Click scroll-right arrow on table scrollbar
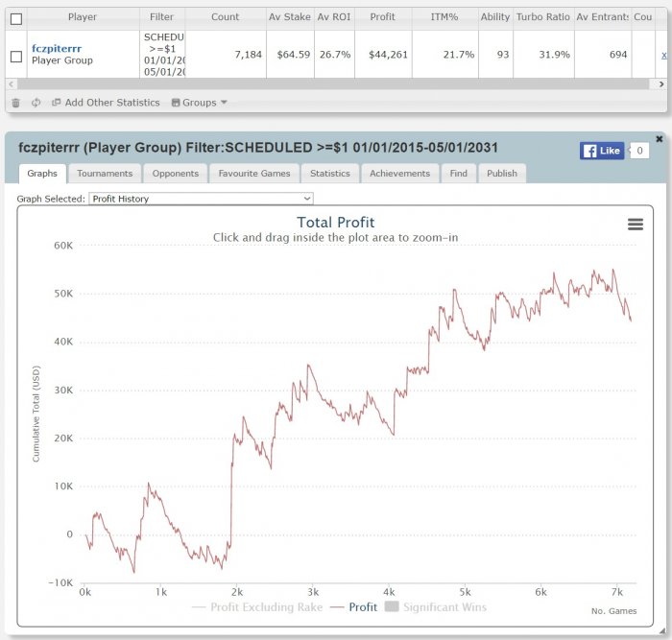Screen dimensions: 672x640 point(661,84)
